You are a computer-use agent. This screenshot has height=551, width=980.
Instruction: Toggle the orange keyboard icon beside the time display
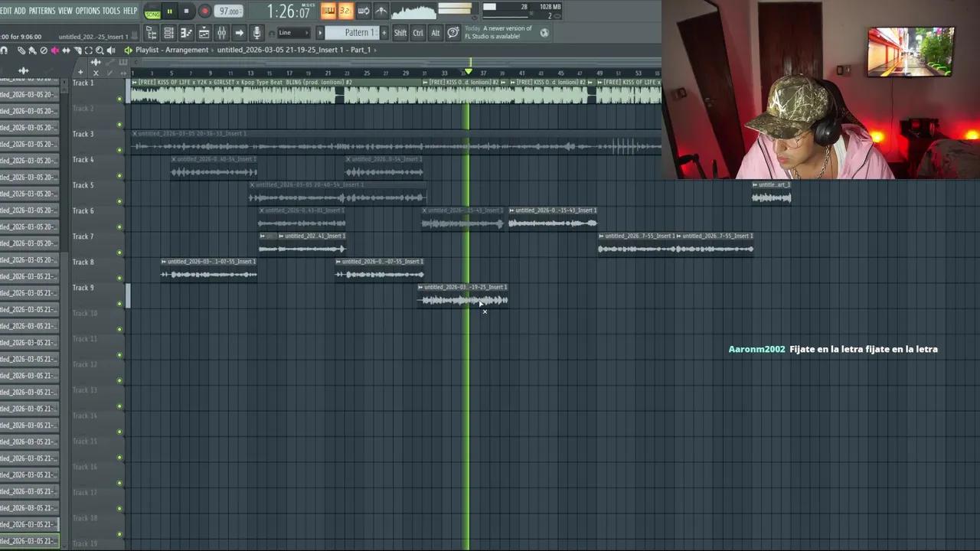328,11
